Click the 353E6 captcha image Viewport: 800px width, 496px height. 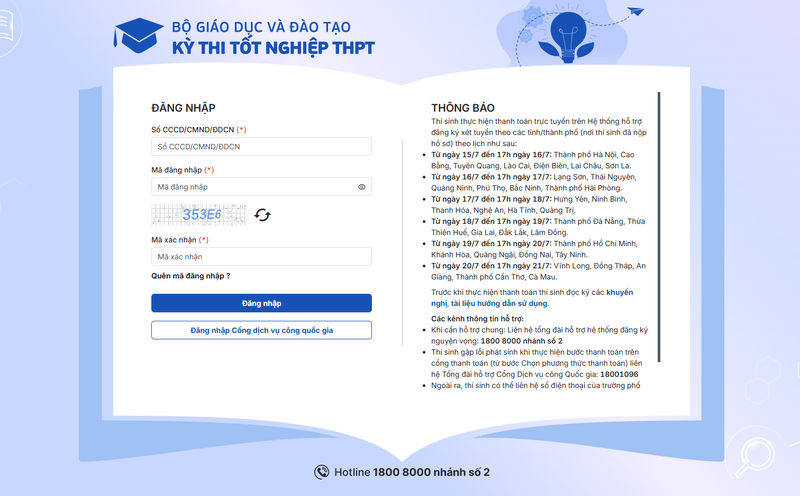click(198, 215)
